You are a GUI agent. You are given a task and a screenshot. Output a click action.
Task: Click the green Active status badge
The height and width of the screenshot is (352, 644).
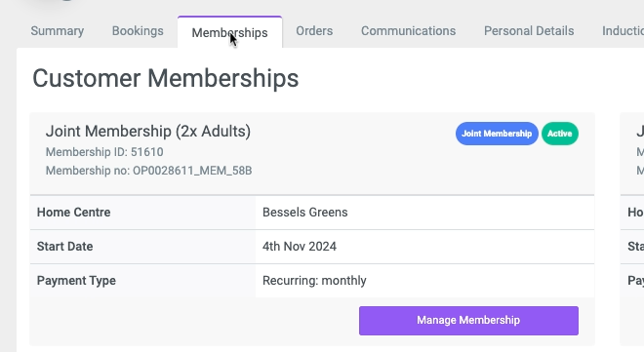point(560,134)
